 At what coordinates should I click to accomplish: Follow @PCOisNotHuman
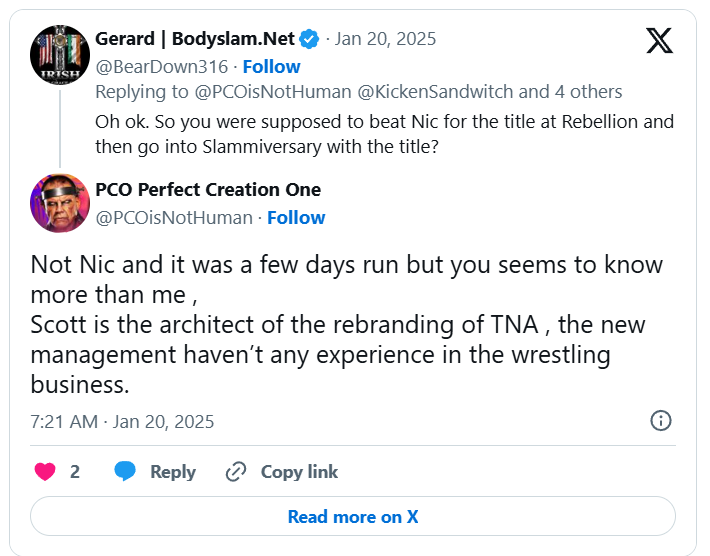(296, 217)
